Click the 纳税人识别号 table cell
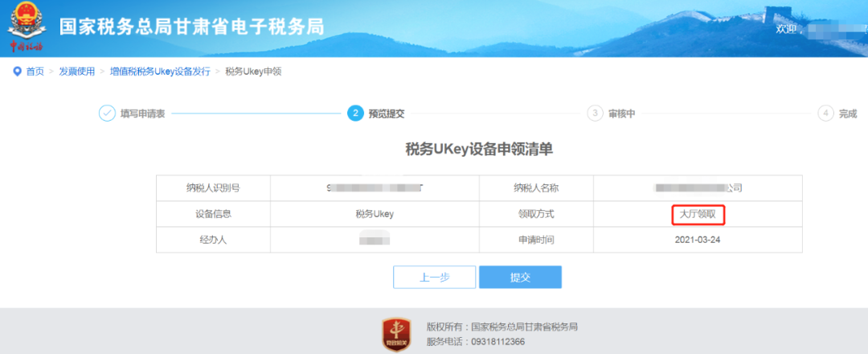Viewport: 868px width, 354px height. point(213,188)
